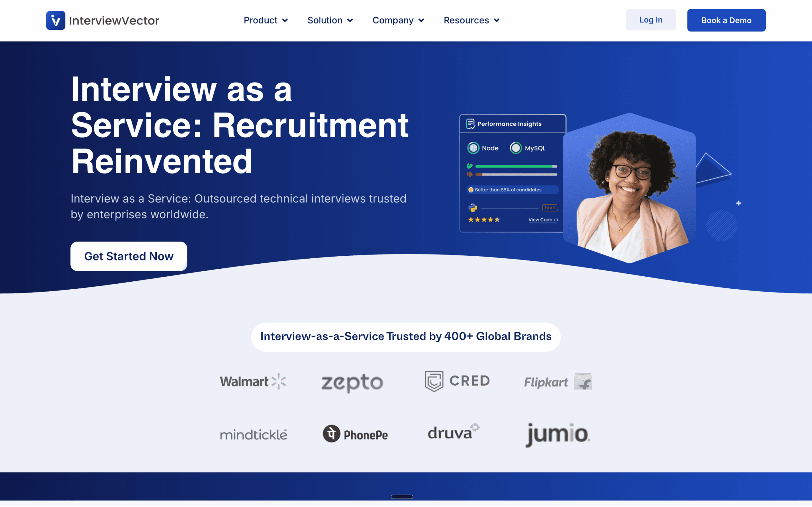The height and width of the screenshot is (507, 812).
Task: Click the CRED shield logo
Action: pos(434,381)
